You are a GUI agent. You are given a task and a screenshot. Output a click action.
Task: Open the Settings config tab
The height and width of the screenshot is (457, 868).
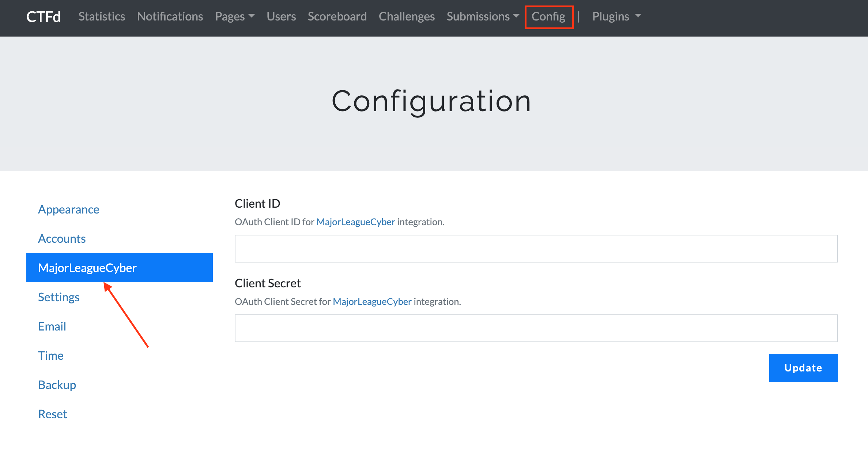(59, 297)
